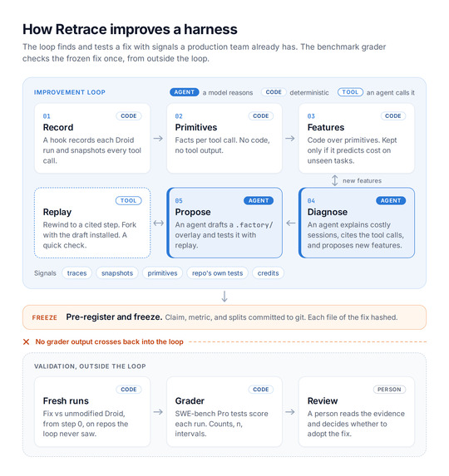
Task: Click the "A hook records each Droid" description
Action: point(92,150)
